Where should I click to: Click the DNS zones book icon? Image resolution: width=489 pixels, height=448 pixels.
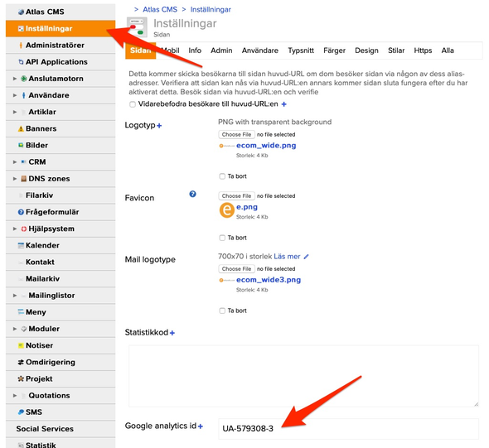pos(24,179)
